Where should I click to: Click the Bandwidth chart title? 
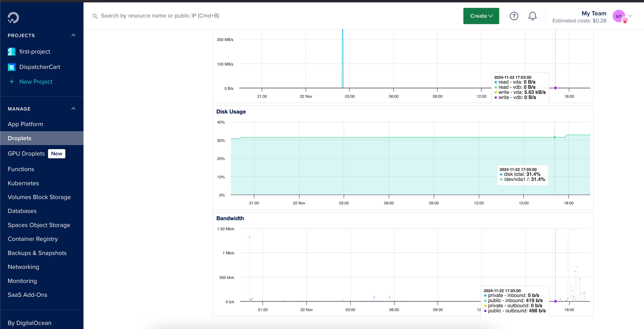230,218
